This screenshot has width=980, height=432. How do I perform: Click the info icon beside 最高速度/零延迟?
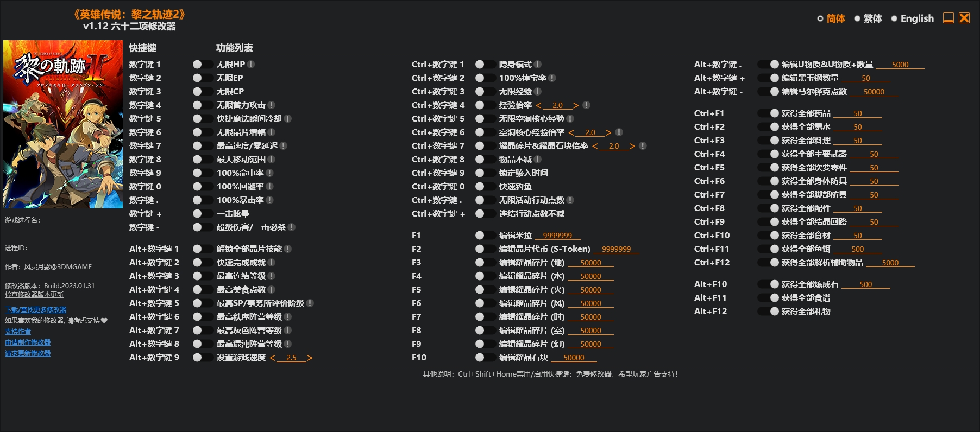point(283,145)
